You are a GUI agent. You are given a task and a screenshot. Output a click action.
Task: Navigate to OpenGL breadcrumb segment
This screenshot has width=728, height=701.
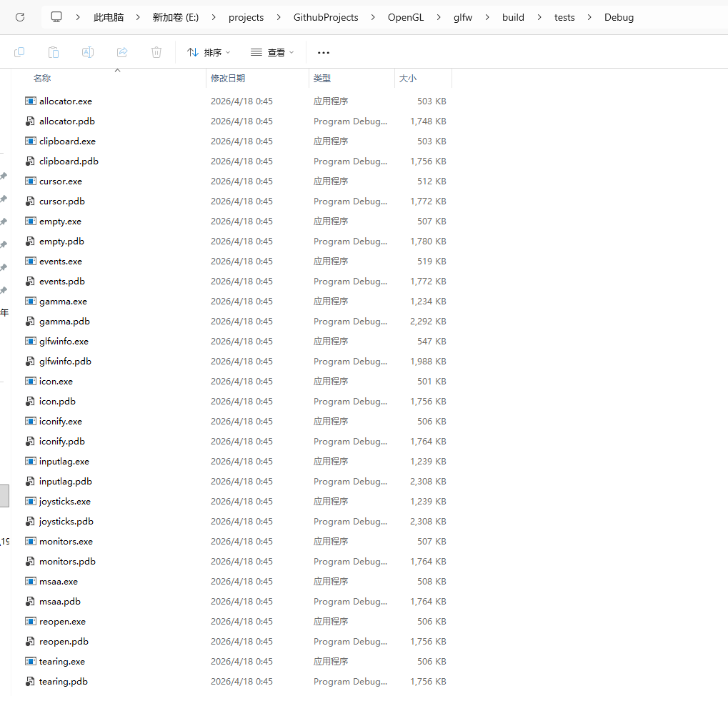406,17
